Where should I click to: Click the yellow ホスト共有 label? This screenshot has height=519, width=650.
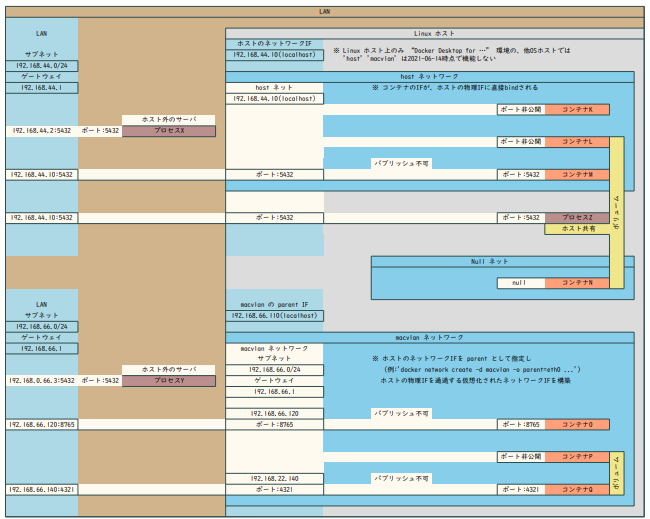click(579, 229)
